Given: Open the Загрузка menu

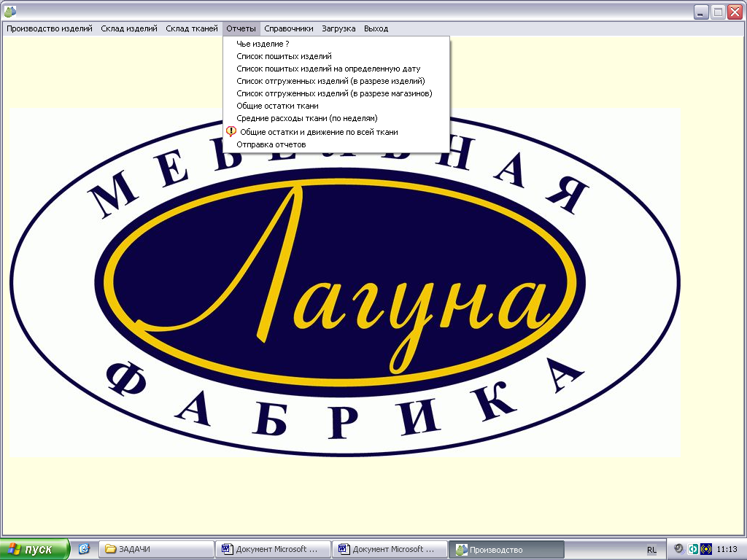Looking at the screenshot, I should 338,28.
